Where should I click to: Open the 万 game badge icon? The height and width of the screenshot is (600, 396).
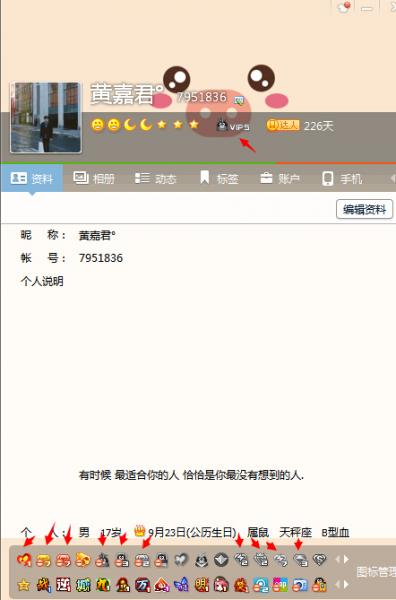tap(142, 585)
